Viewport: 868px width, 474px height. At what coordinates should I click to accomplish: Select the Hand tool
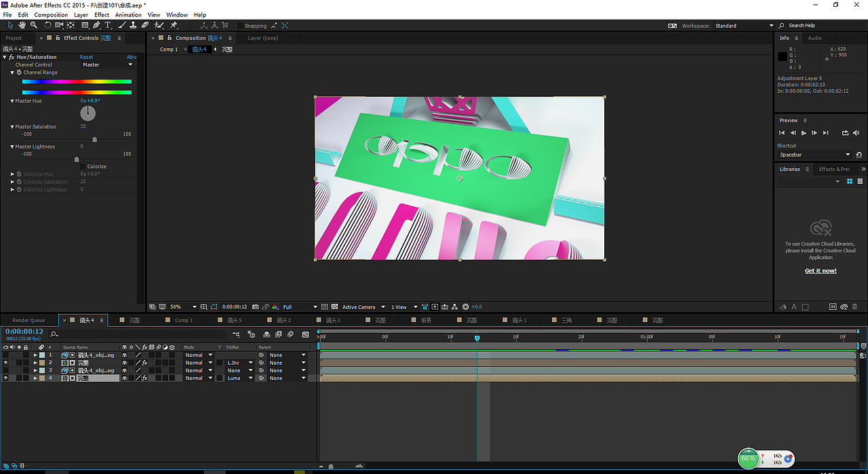[22, 25]
